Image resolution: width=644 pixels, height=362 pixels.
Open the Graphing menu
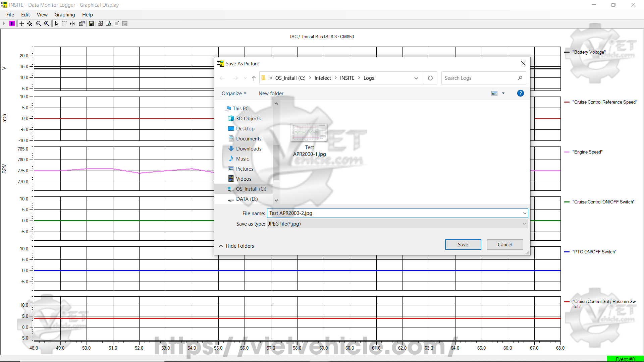[x=65, y=14]
